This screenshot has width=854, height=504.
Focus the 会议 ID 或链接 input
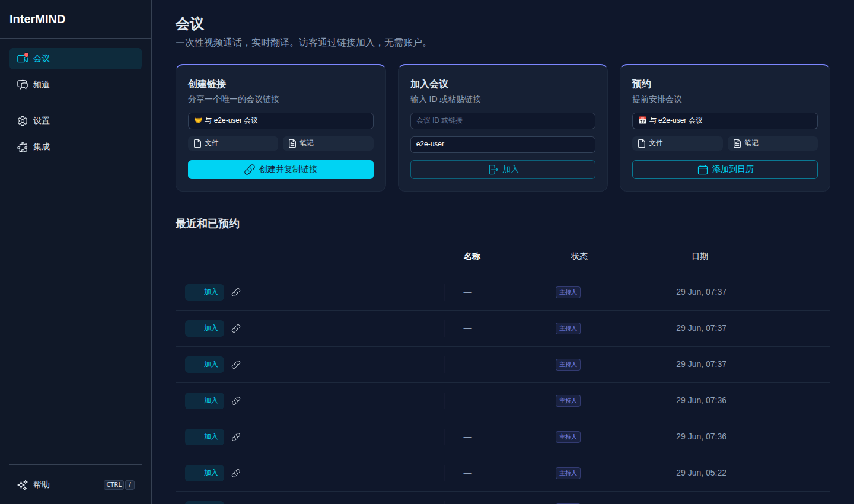tap(503, 121)
